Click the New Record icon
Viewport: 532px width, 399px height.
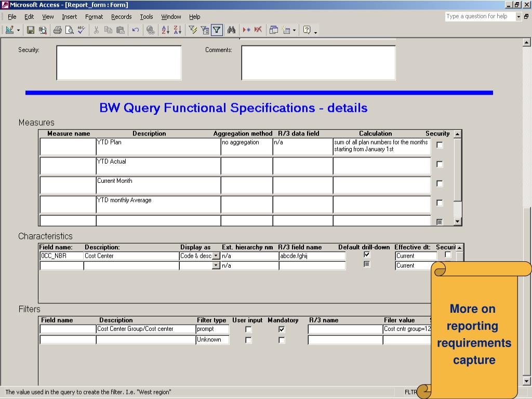point(246,30)
